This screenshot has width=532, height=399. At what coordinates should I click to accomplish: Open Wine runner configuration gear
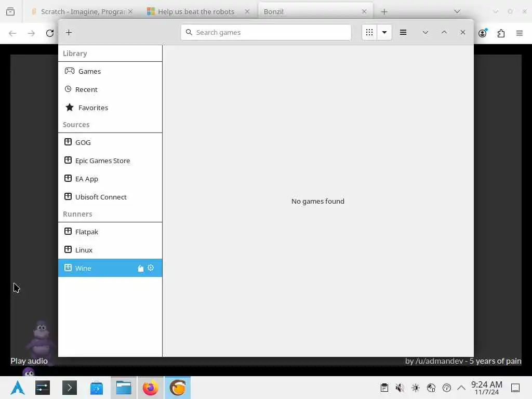point(151,268)
